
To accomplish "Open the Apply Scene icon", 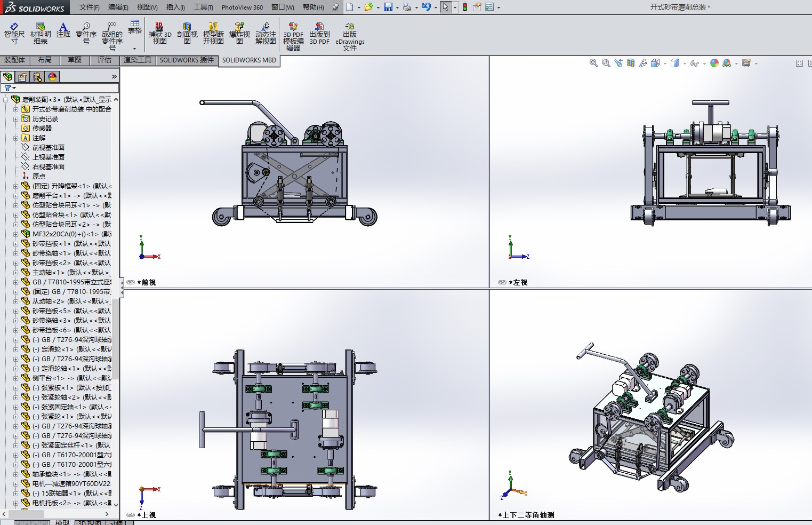I will (x=727, y=63).
